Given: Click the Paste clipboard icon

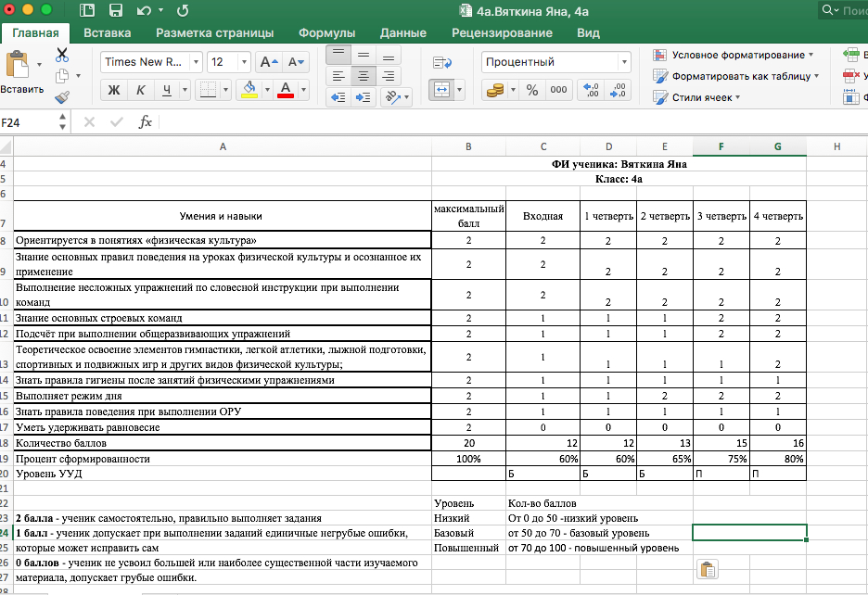Looking at the screenshot, I should pyautogui.click(x=18, y=65).
